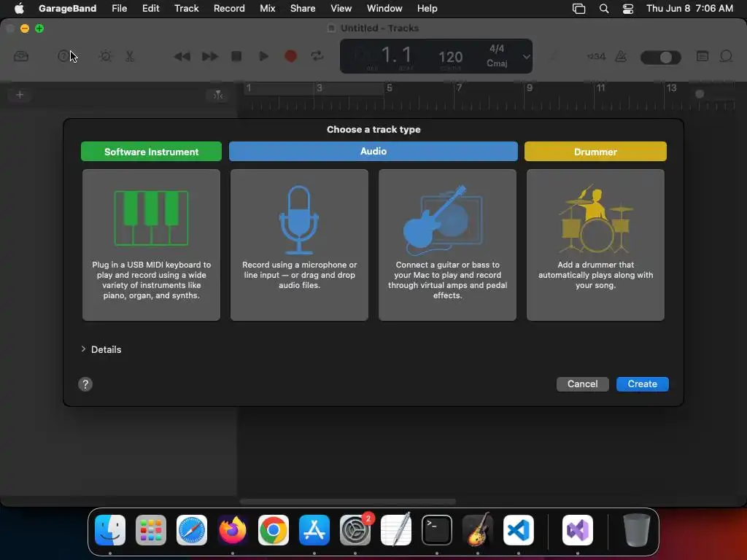Viewport: 747px width, 560px height.
Task: Start playback with Play button
Action: coord(263,56)
